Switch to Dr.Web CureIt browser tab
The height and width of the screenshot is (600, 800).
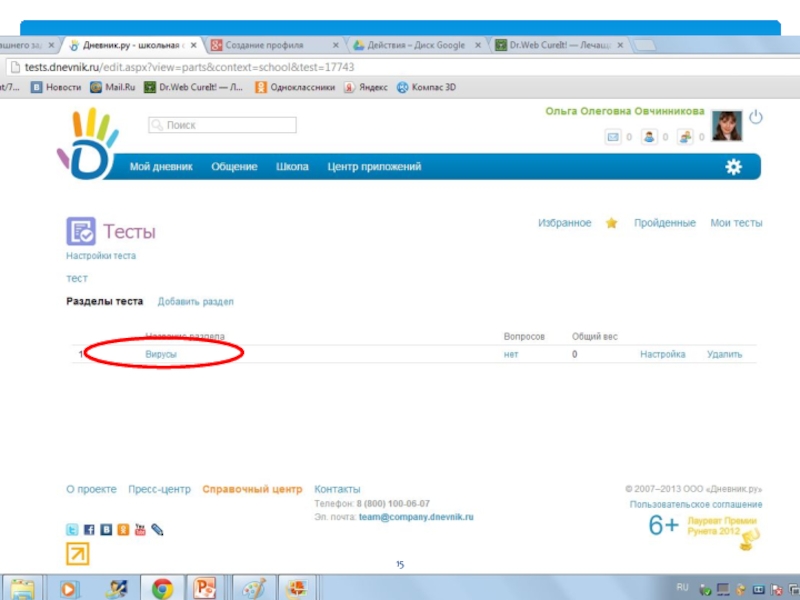click(560, 45)
